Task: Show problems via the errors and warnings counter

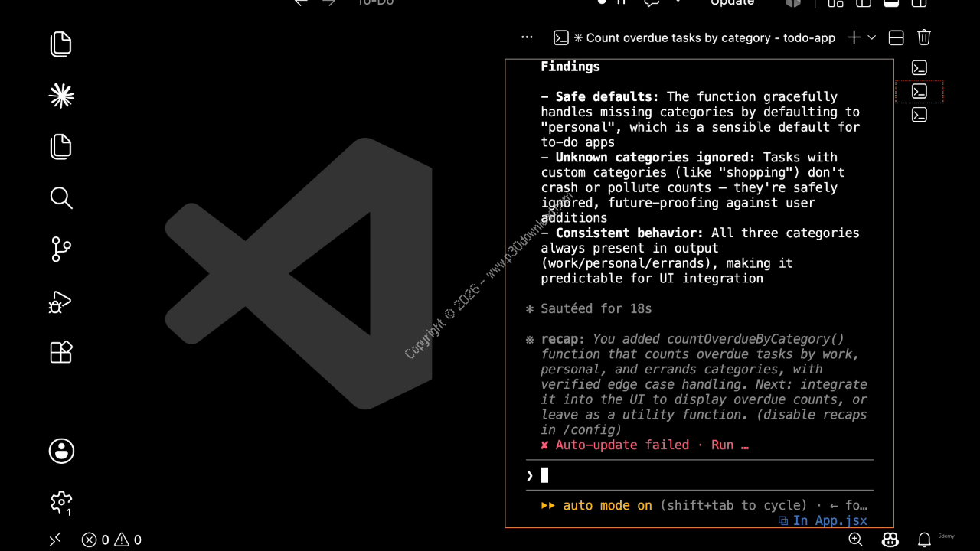Action: click(112, 540)
